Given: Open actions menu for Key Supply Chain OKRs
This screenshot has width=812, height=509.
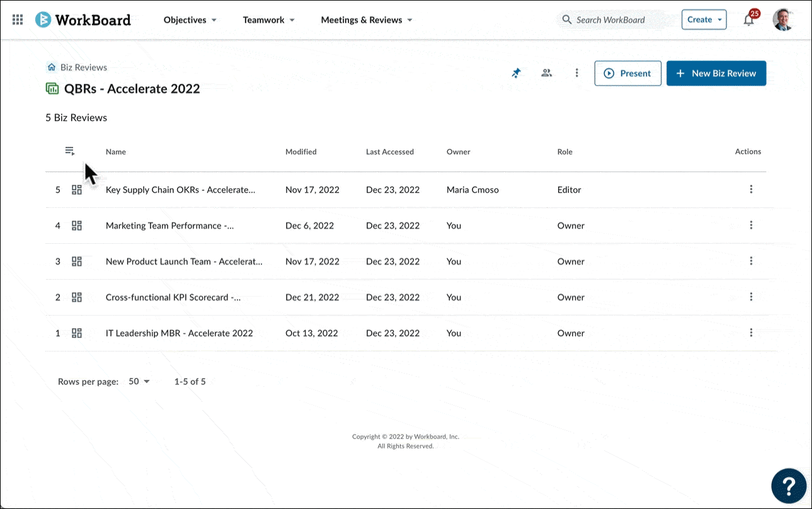Looking at the screenshot, I should pyautogui.click(x=751, y=189).
